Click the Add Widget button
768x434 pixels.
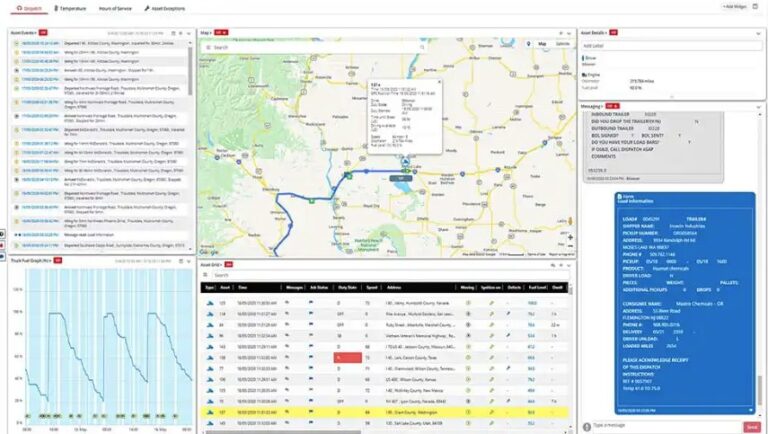pos(734,7)
